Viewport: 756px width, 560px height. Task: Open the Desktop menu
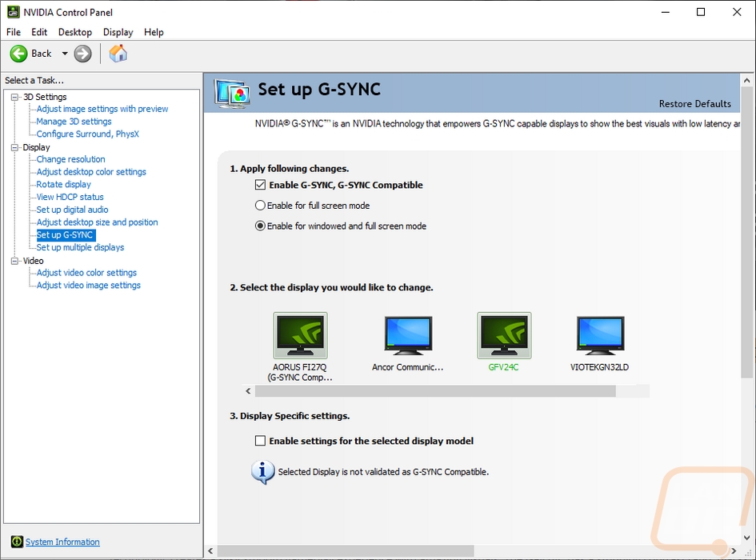click(x=75, y=32)
